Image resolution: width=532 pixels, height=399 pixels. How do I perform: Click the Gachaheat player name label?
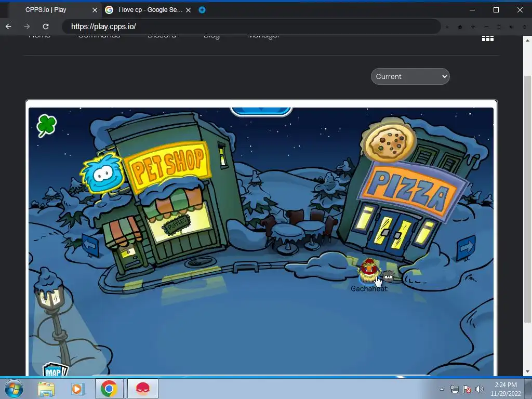(x=369, y=288)
